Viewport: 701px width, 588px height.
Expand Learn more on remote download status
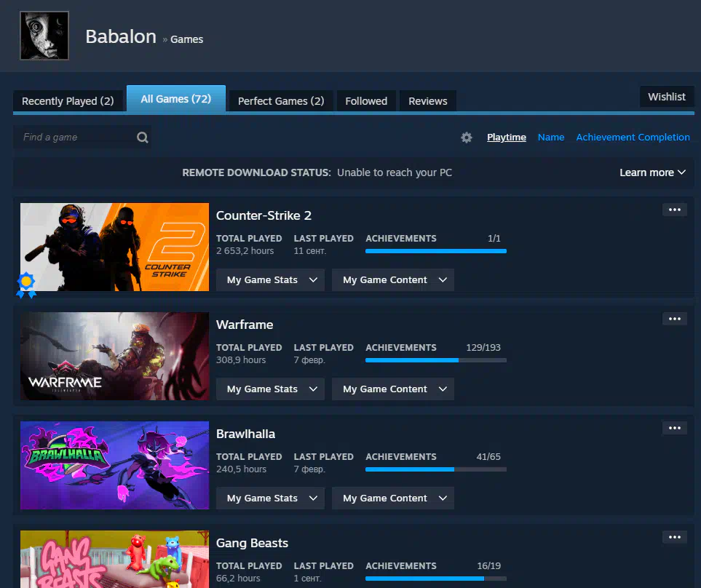(x=652, y=172)
